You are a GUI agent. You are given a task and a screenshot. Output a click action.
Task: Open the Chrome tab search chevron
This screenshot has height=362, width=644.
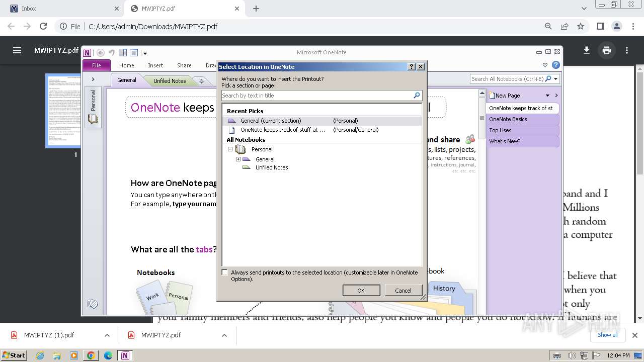(x=584, y=9)
